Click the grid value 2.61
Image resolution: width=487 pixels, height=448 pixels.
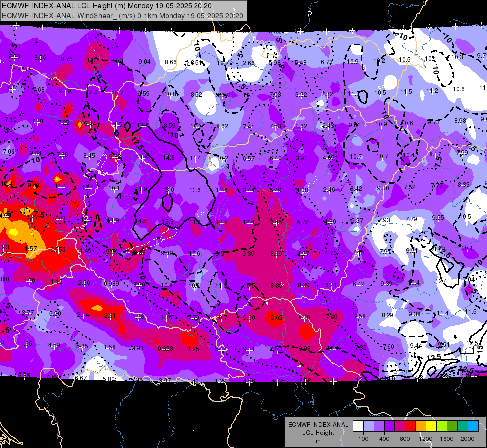(110, 316)
